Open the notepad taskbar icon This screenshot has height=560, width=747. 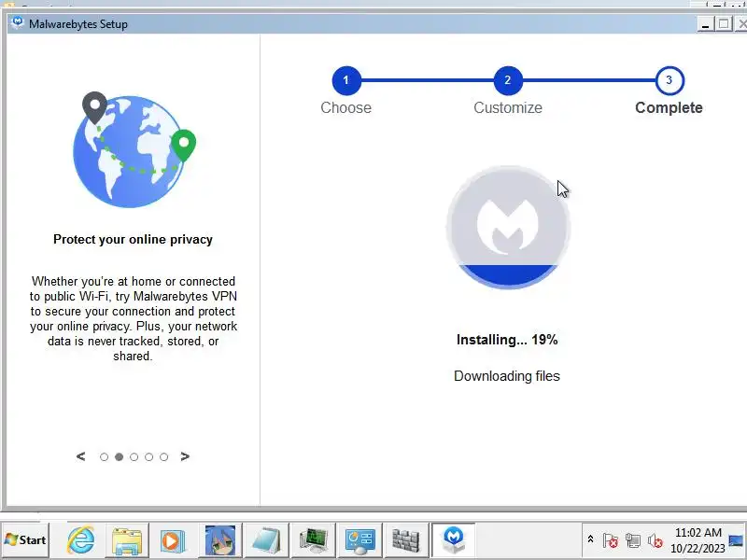coord(266,540)
